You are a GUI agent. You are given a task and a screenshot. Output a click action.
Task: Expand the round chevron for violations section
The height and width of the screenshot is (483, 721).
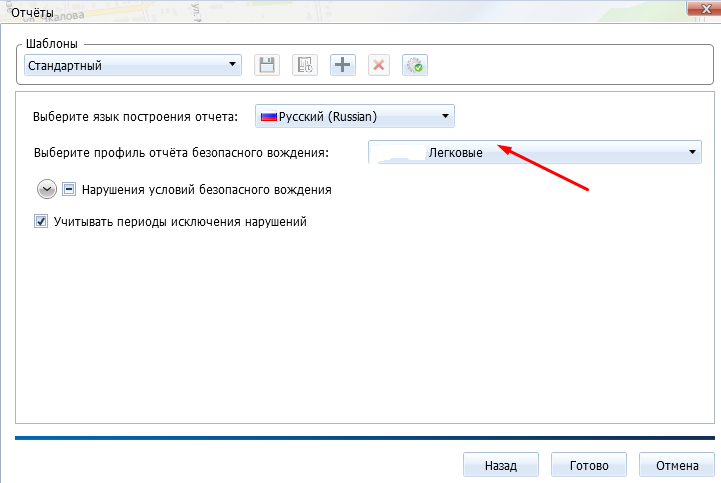[47, 188]
